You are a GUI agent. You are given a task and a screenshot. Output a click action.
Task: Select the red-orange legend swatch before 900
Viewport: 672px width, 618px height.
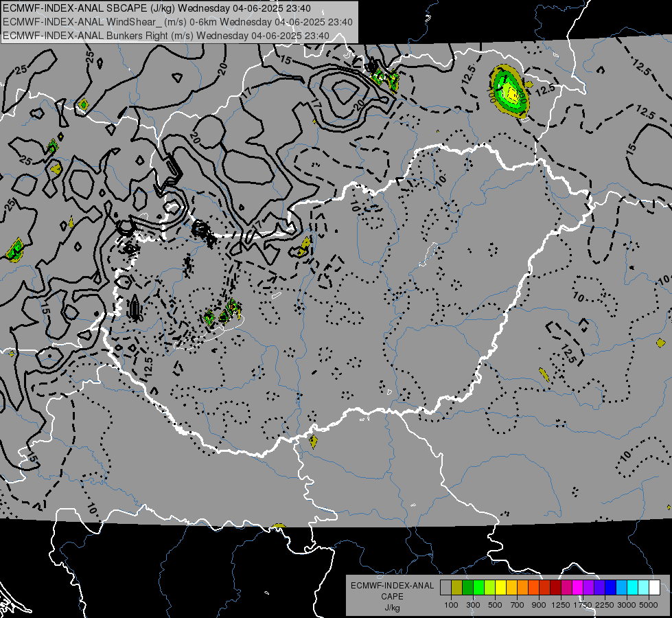pyautogui.click(x=533, y=588)
